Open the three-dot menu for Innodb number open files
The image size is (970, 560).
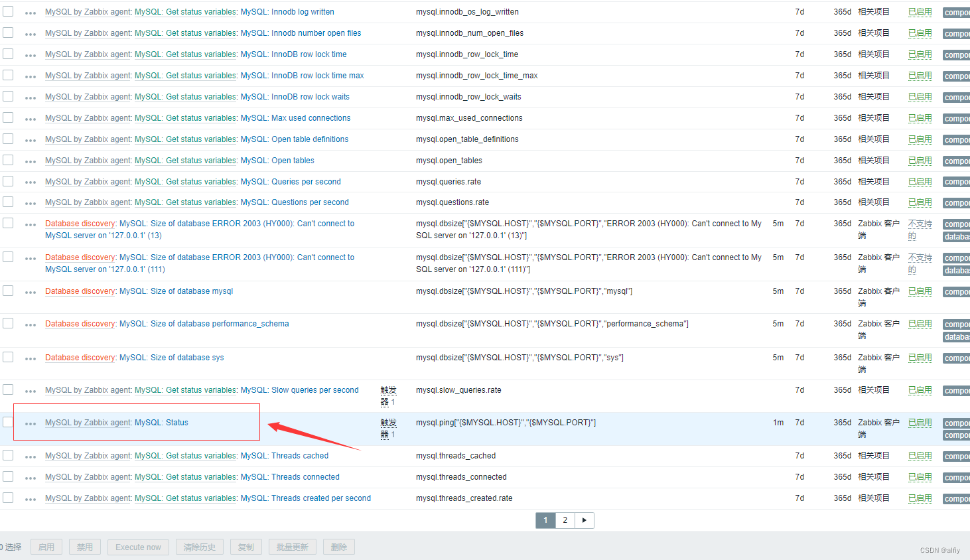(x=31, y=35)
